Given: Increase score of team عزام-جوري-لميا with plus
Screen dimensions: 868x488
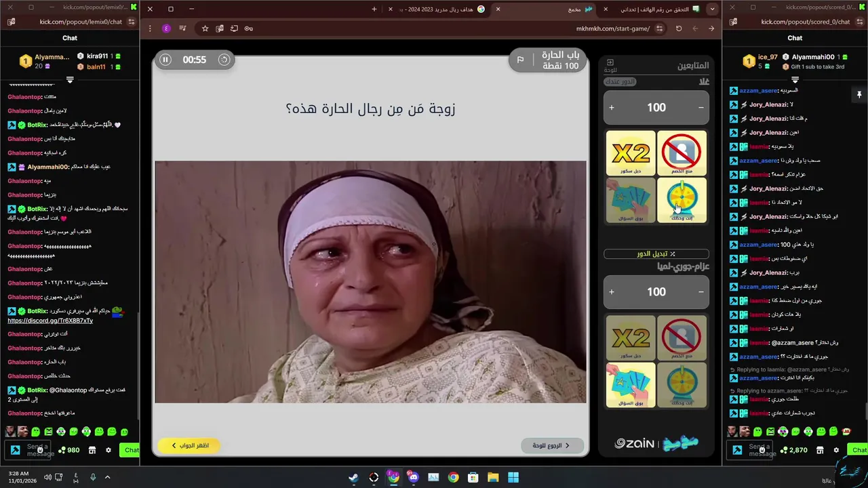Looking at the screenshot, I should pos(612,291).
